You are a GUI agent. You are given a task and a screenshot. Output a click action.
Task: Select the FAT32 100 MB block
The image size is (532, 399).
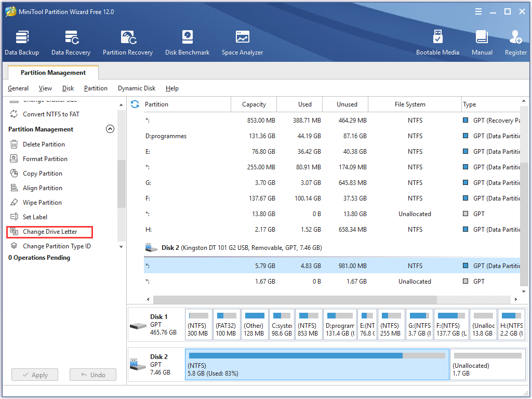(x=227, y=325)
